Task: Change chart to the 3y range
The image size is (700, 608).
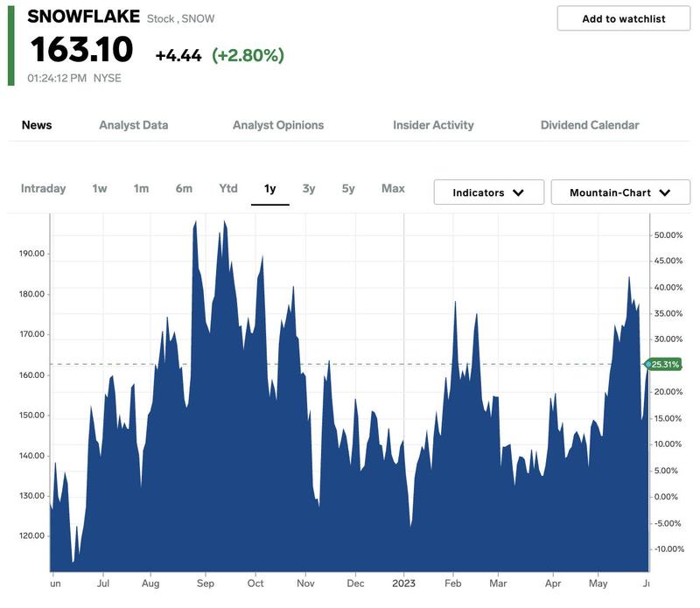Action: (x=309, y=188)
